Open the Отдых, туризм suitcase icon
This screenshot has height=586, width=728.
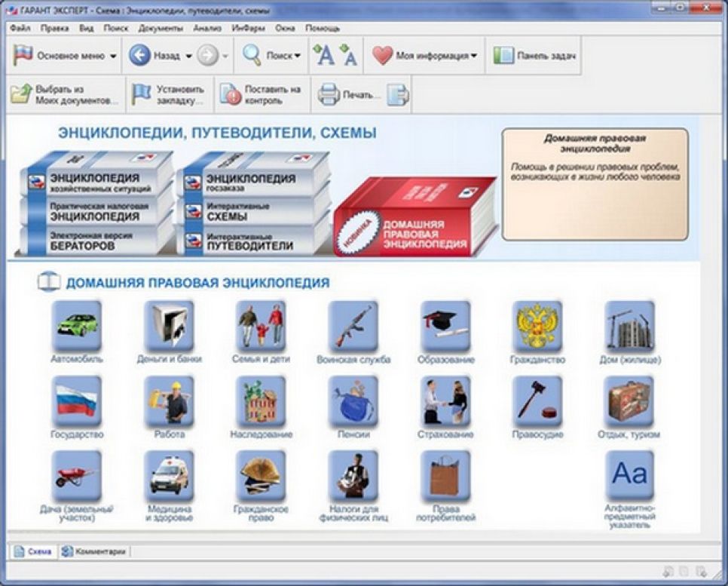point(629,401)
